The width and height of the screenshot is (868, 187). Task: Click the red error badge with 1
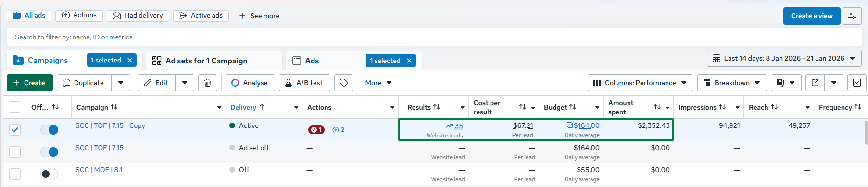point(316,130)
